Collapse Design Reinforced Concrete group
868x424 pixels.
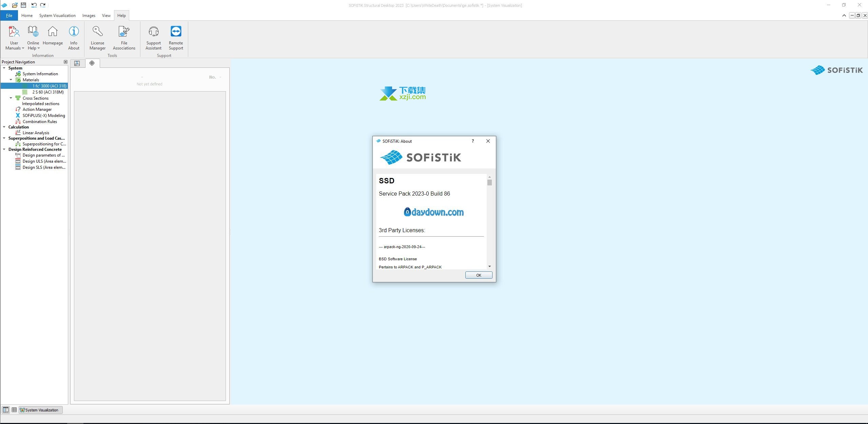[4, 149]
